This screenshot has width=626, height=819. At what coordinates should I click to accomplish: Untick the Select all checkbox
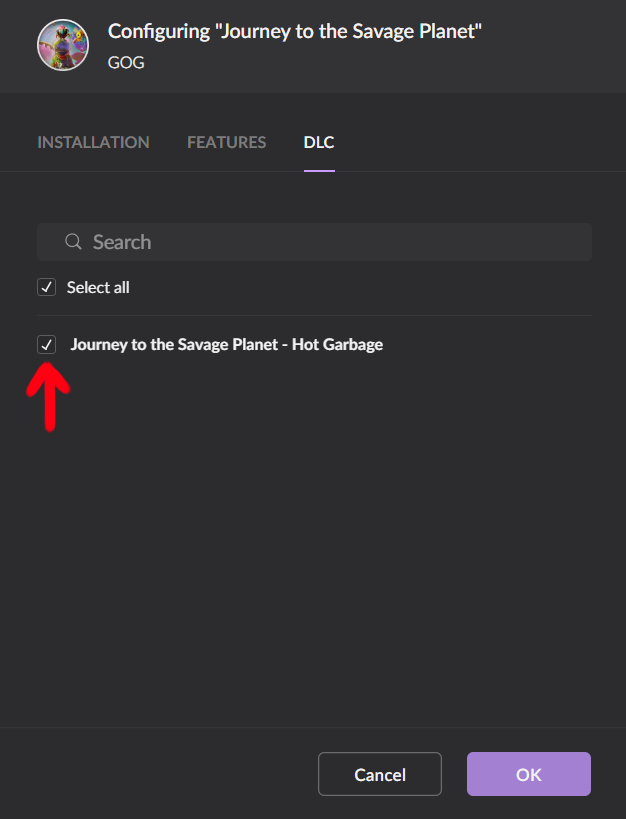coord(47,287)
